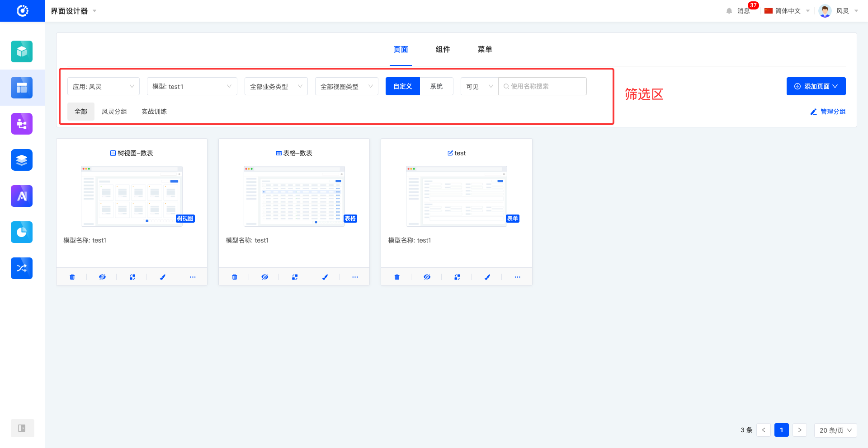Toggle visibility of 树视图-数表 page

(x=102, y=277)
